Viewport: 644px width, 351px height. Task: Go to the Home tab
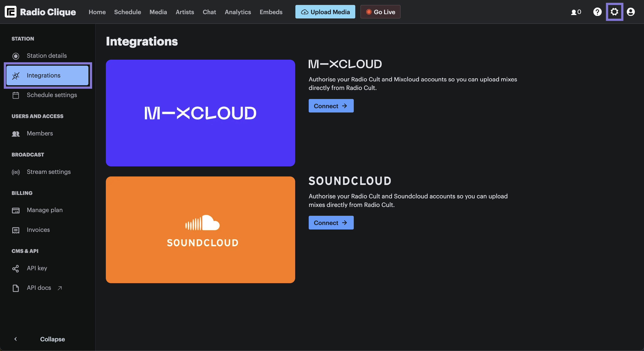(x=97, y=12)
